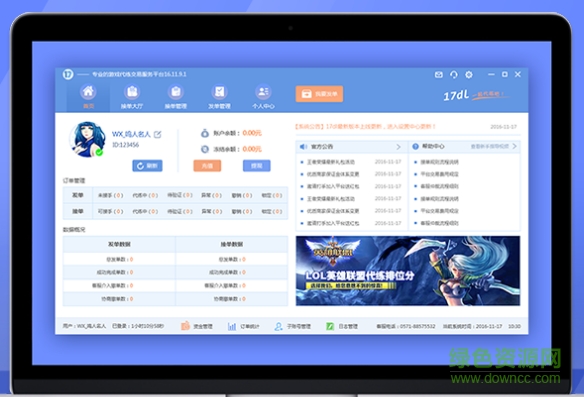
Task: Open the LOL英雄联盟代练排位分 banner
Action: pos(408,271)
